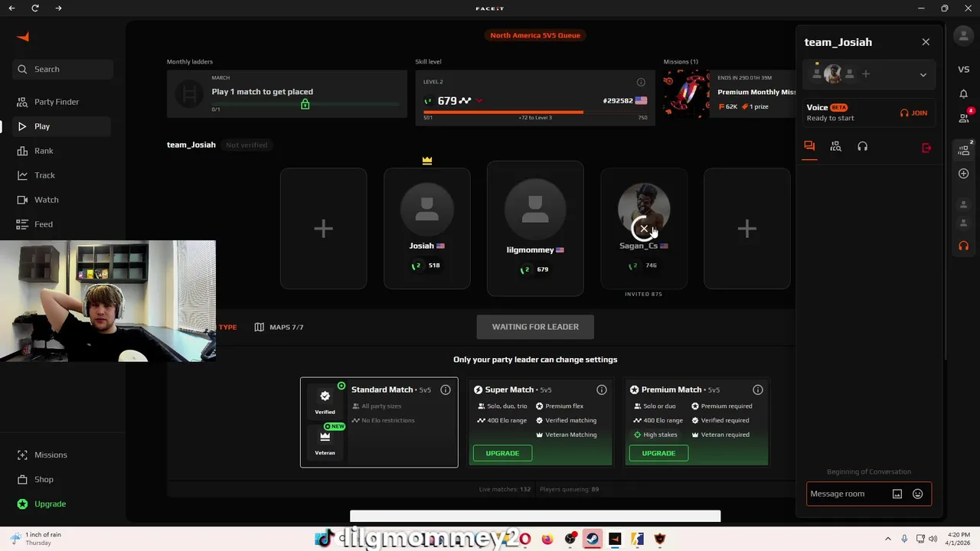Open the find members tab
Viewport: 980px width, 551px height.
(836, 146)
